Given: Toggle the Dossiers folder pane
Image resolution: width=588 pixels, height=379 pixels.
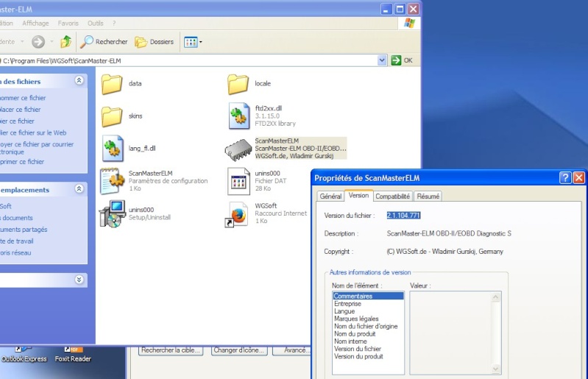Looking at the screenshot, I should pyautogui.click(x=154, y=42).
